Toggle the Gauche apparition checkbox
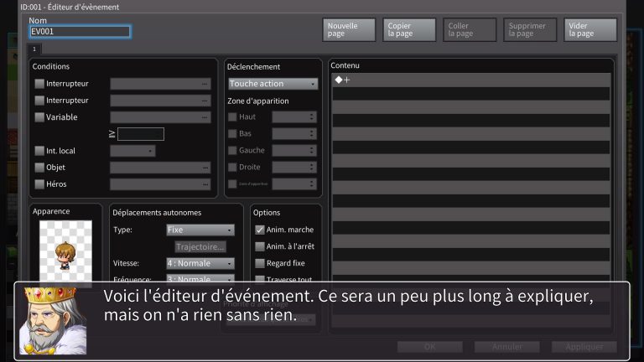This screenshot has height=362, width=644. pyautogui.click(x=232, y=151)
